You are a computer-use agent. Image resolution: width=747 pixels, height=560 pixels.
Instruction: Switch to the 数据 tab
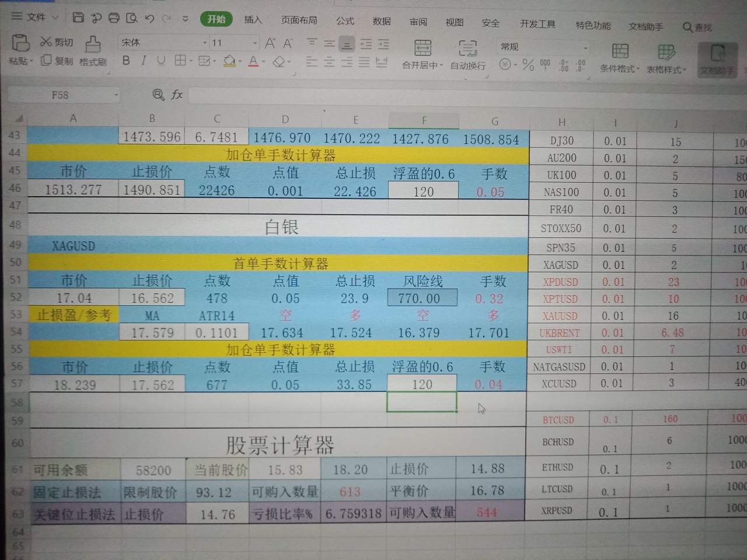coord(382,21)
